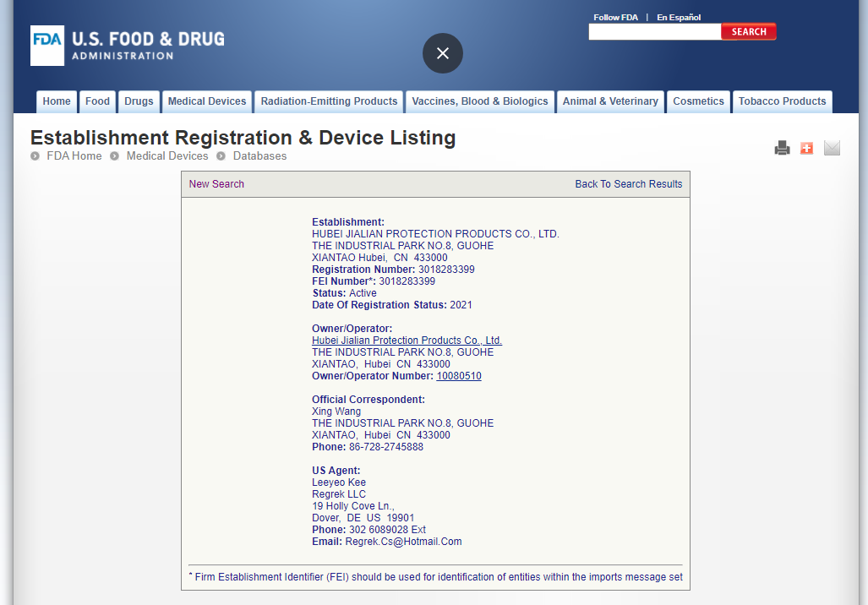Go Back To Search Results
The height and width of the screenshot is (605, 868).
pos(628,183)
